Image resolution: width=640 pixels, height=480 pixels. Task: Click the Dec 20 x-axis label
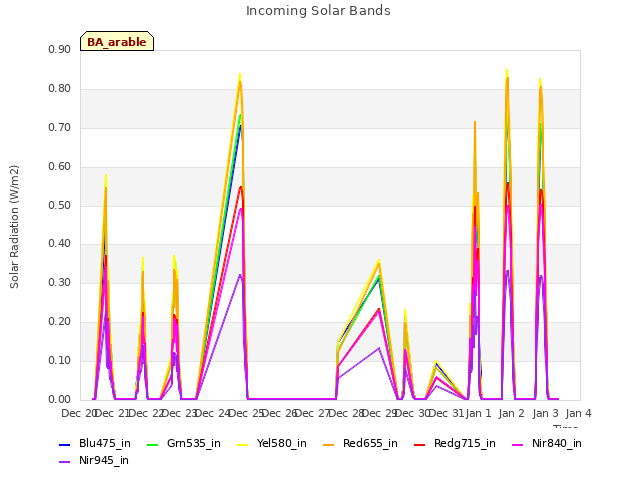pyautogui.click(x=78, y=413)
